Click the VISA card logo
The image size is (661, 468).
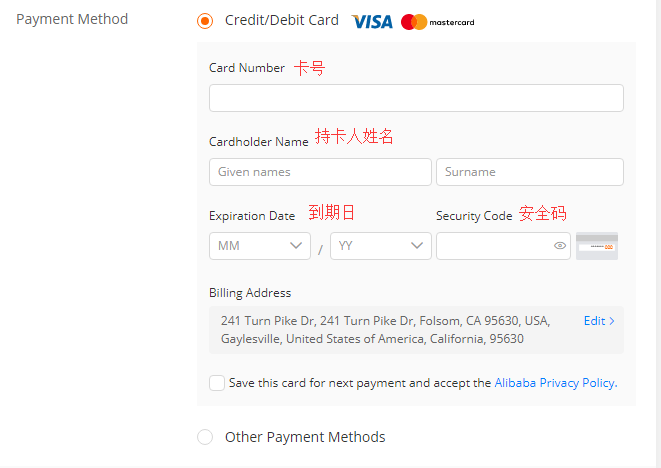[372, 21]
